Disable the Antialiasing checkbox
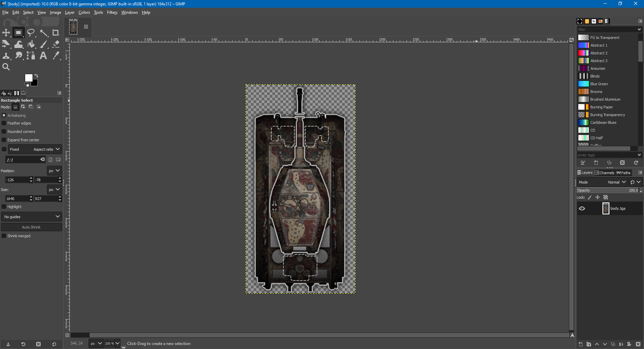This screenshot has height=349, width=644. (x=4, y=115)
